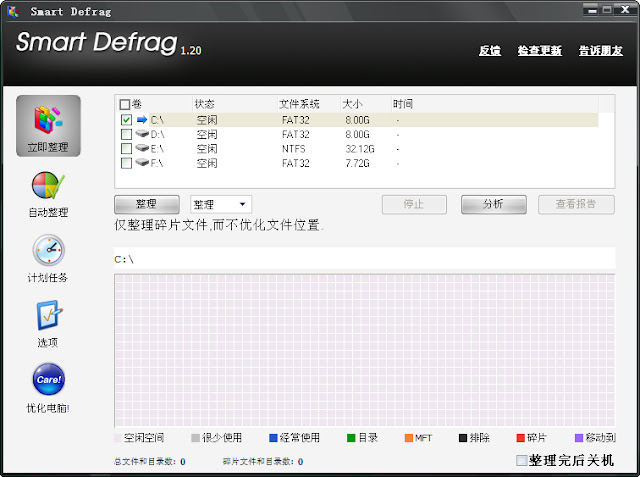Open the 告诉朋友 tell a friend link
The image size is (640, 477).
click(601, 51)
